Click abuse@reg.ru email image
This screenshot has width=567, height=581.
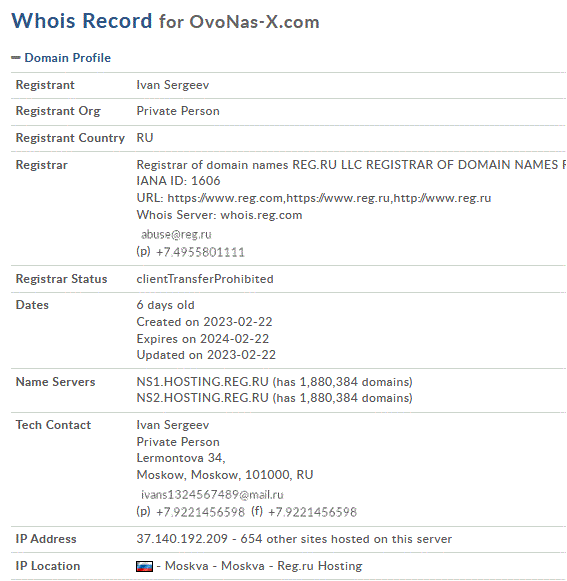tap(176, 235)
